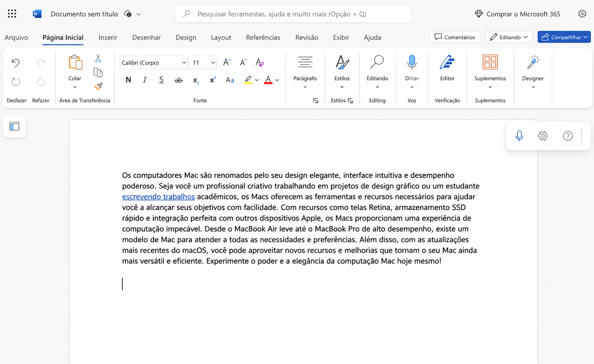Click the search tools box
The image size is (594, 364).
[x=293, y=14]
